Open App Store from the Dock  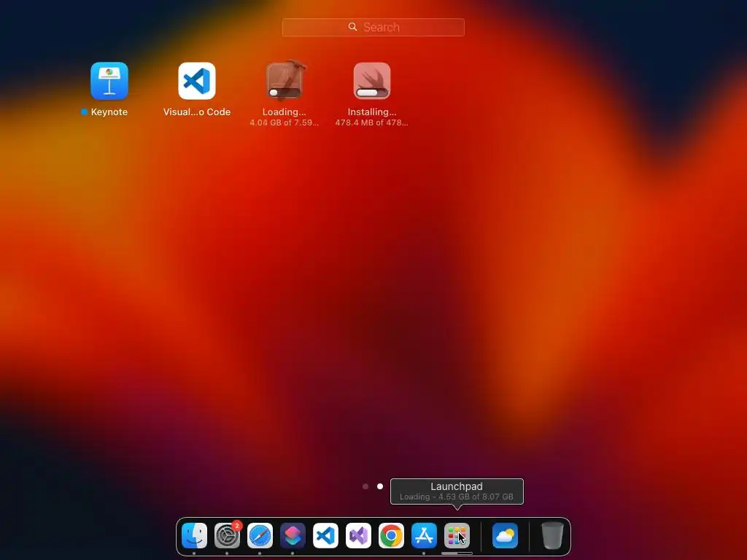coord(424,535)
